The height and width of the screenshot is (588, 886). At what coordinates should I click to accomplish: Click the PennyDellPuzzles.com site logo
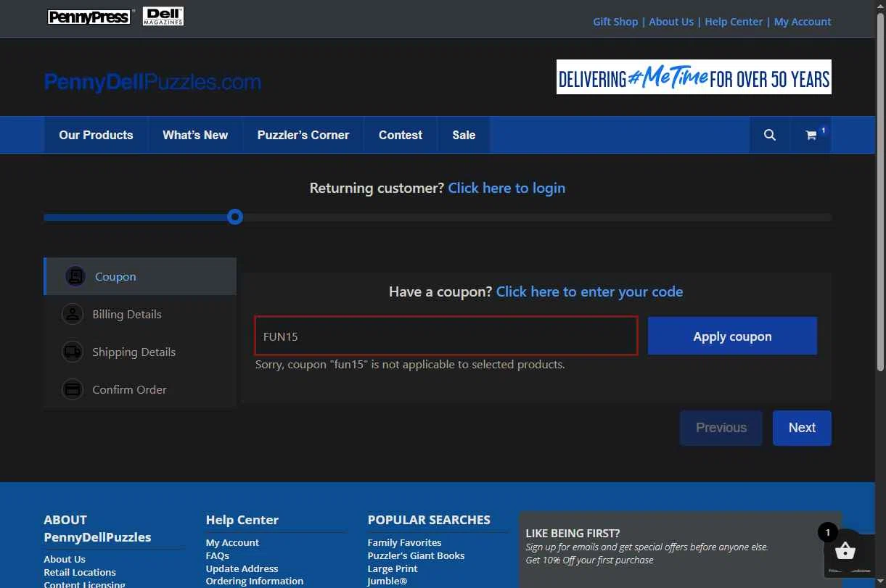click(x=152, y=82)
